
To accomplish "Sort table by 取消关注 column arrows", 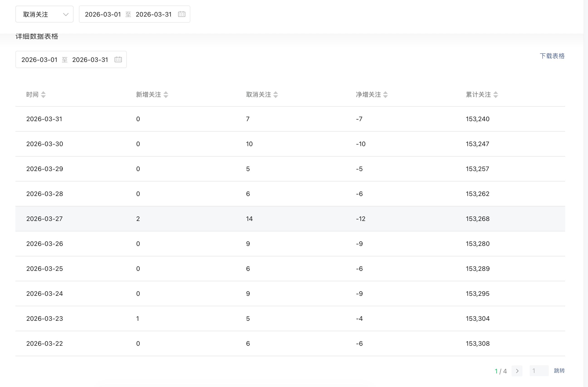I will coord(276,94).
